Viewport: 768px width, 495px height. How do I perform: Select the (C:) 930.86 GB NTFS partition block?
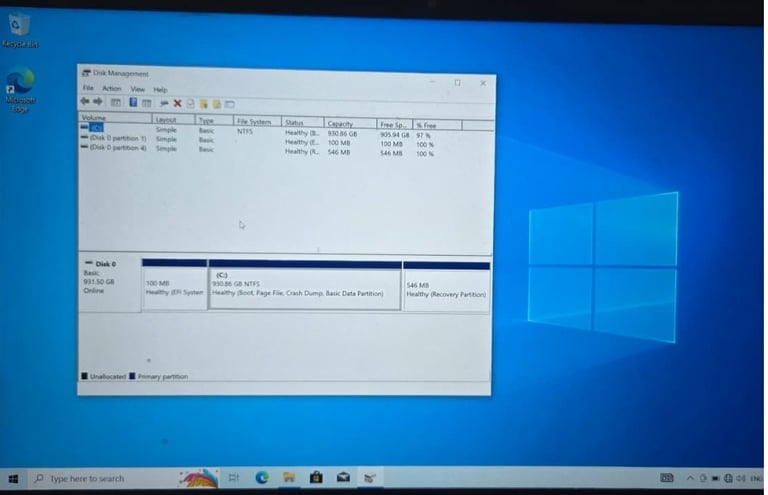click(x=305, y=285)
